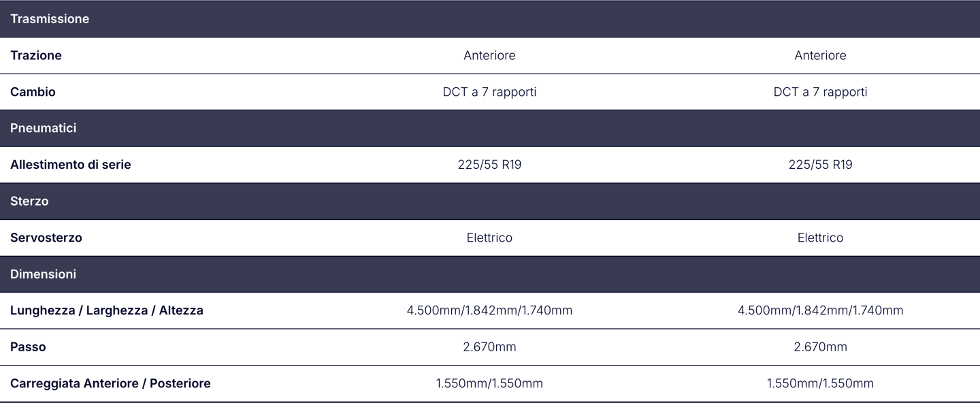
Task: Click Lunghezza / Larghezza / Altezza label
Action: coord(107,310)
